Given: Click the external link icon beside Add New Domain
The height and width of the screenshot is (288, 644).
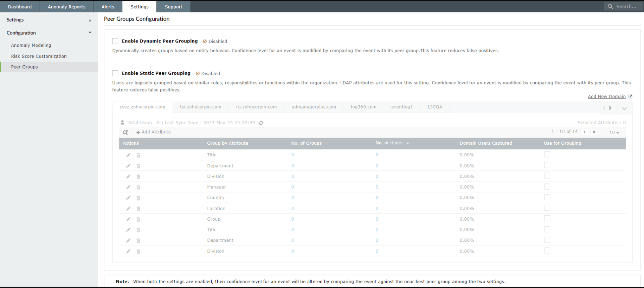Looking at the screenshot, I should pyautogui.click(x=630, y=96).
